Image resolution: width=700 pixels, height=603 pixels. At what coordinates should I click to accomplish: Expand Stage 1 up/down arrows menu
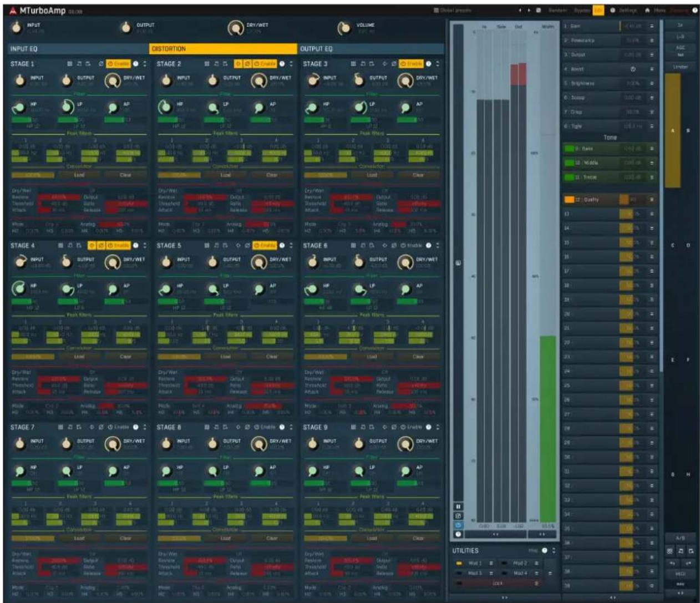coord(145,64)
